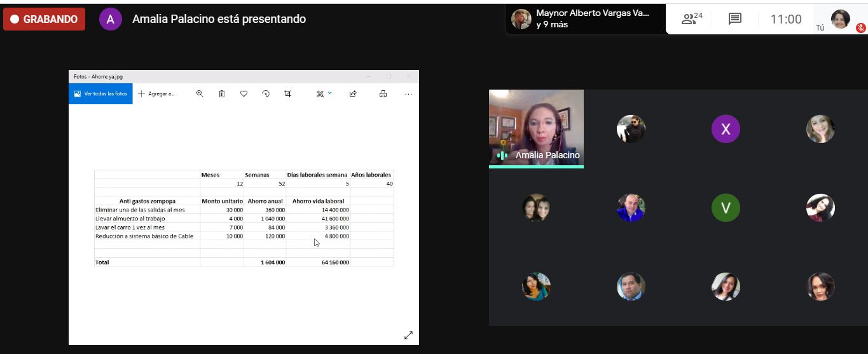Select the crop tool icon
Viewport: 868px width, 354px height.
click(287, 93)
